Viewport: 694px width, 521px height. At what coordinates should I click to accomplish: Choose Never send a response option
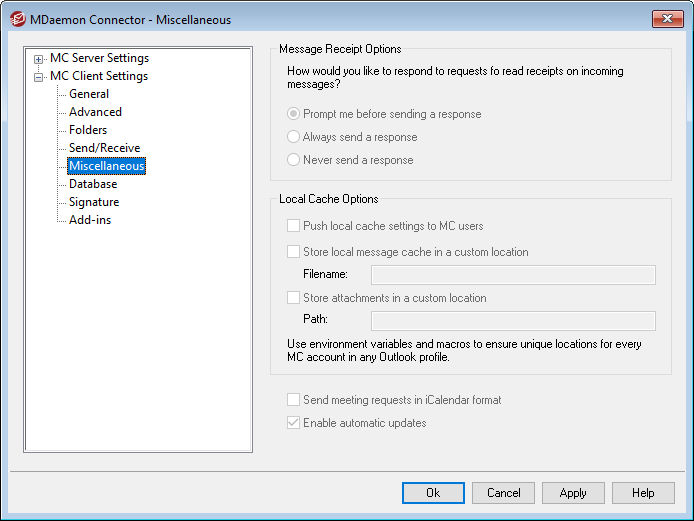click(293, 160)
